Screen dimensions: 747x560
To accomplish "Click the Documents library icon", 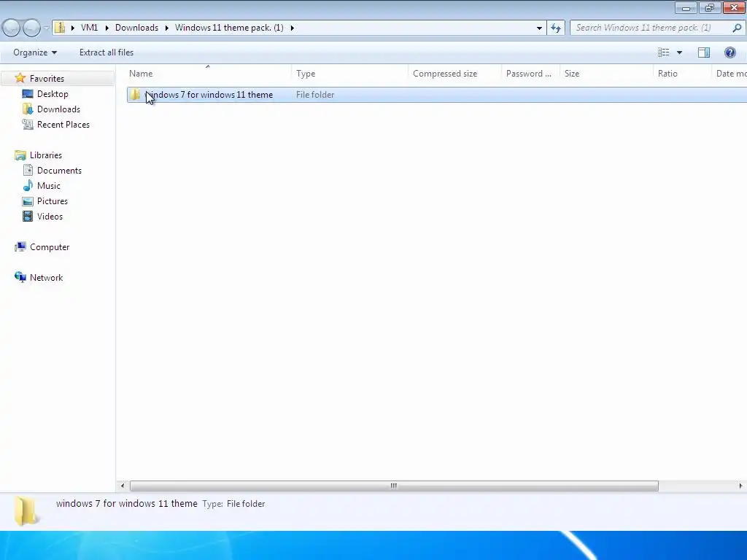I will pos(28,171).
